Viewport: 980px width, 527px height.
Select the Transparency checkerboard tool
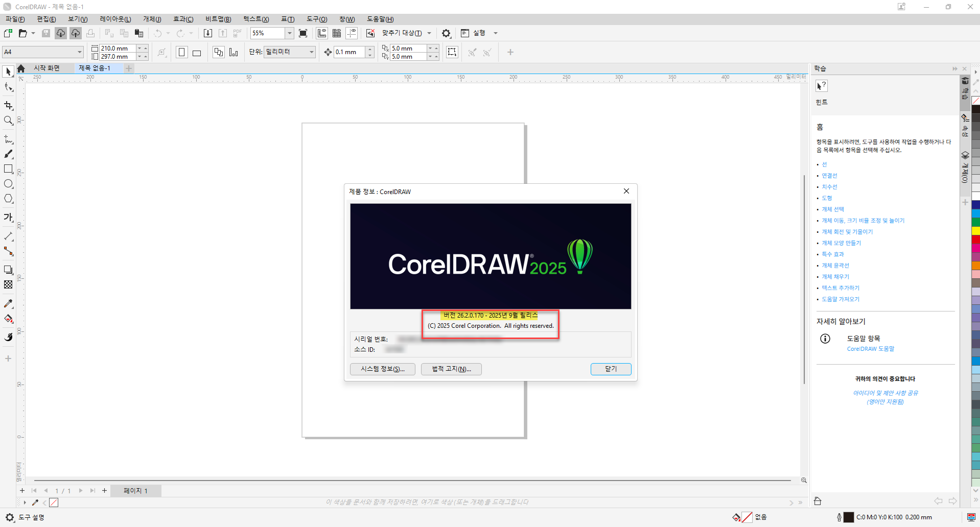click(8, 284)
